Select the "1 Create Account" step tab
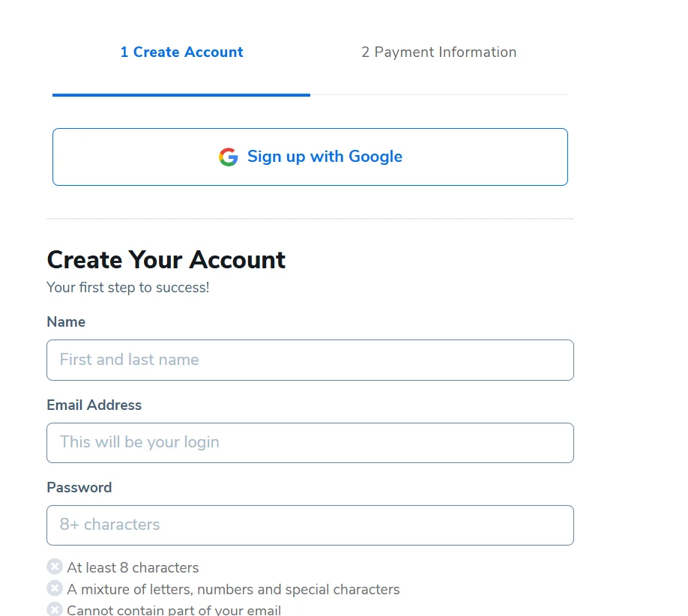Screen dimensions: 688x616 pos(181,52)
